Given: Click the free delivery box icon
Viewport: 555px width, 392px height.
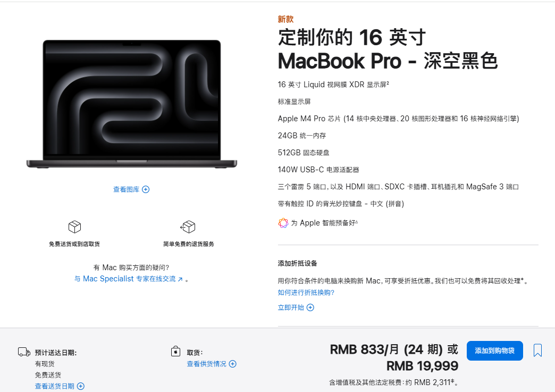Looking at the screenshot, I should 74,227.
